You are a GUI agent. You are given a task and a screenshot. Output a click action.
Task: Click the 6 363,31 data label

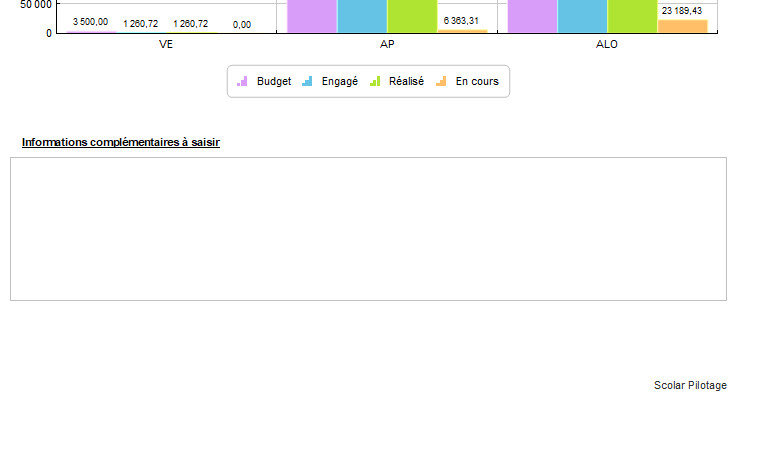pyautogui.click(x=461, y=20)
